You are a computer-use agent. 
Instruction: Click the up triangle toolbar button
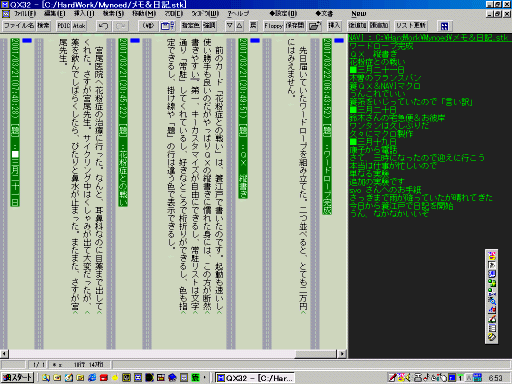click(239, 26)
